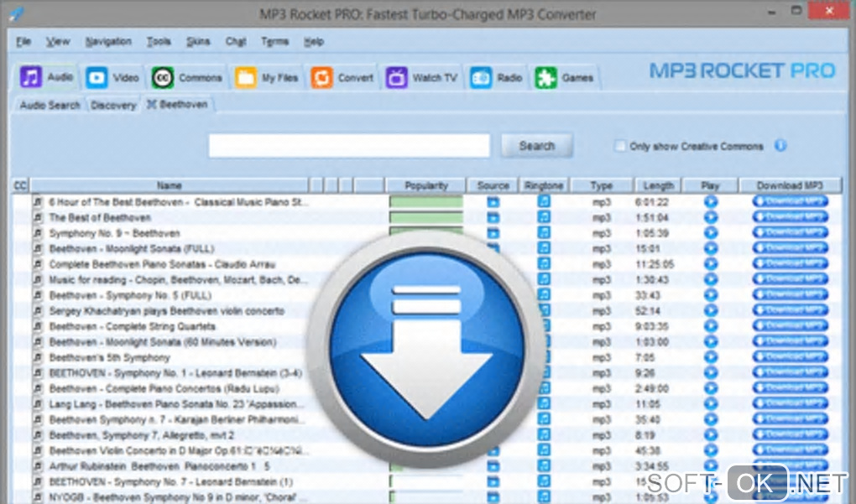The image size is (856, 504).
Task: Click length 11:25:05 of Complete Piano Sonatas
Action: tap(654, 264)
